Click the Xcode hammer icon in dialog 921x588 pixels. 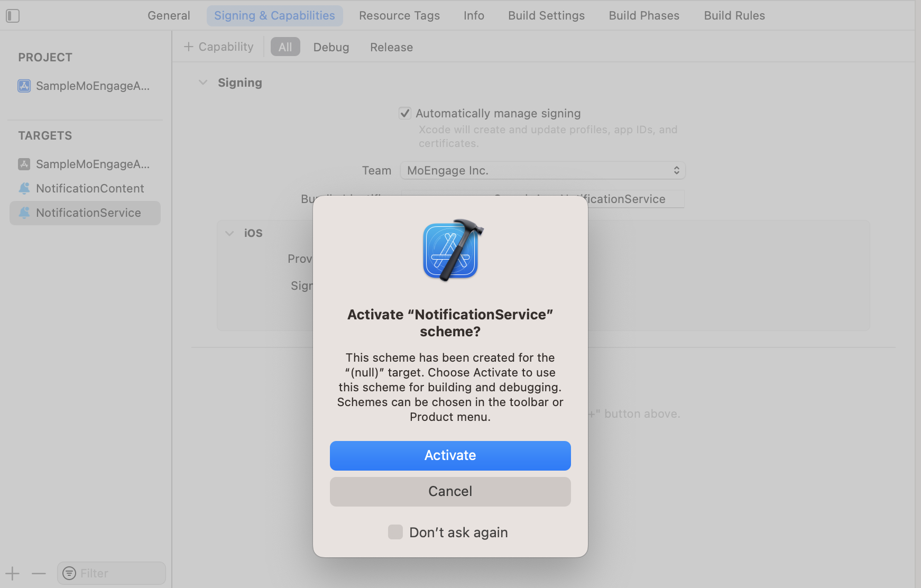coord(453,250)
